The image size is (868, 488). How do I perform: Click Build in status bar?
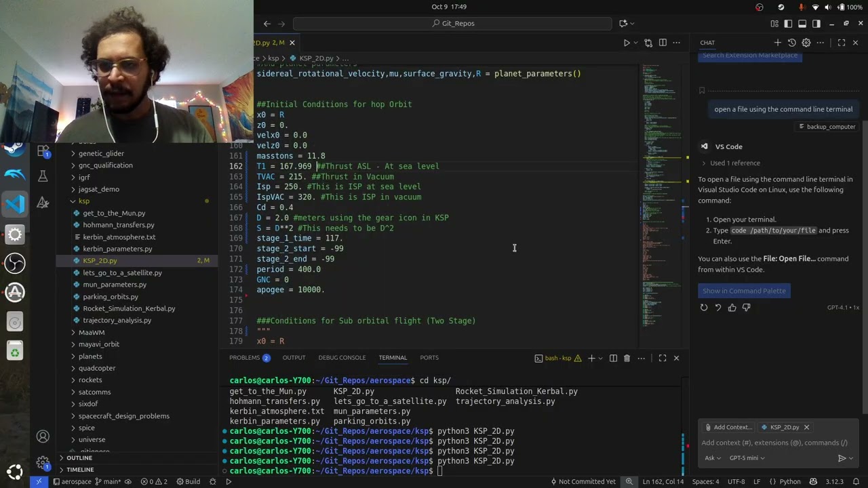(x=188, y=481)
